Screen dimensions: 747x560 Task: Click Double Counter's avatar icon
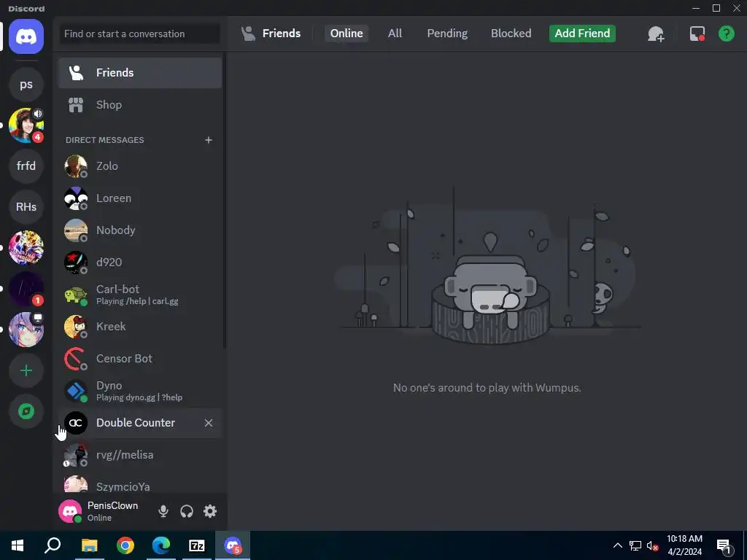pyautogui.click(x=76, y=423)
